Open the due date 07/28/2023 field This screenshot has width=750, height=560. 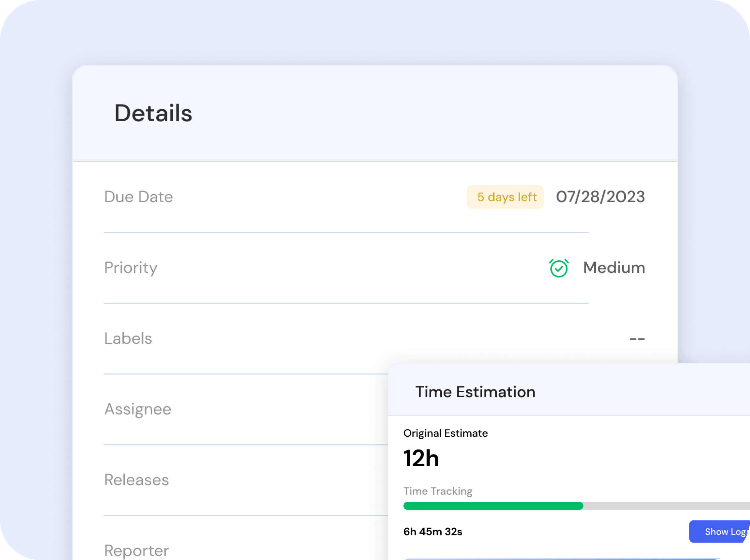[x=600, y=197]
